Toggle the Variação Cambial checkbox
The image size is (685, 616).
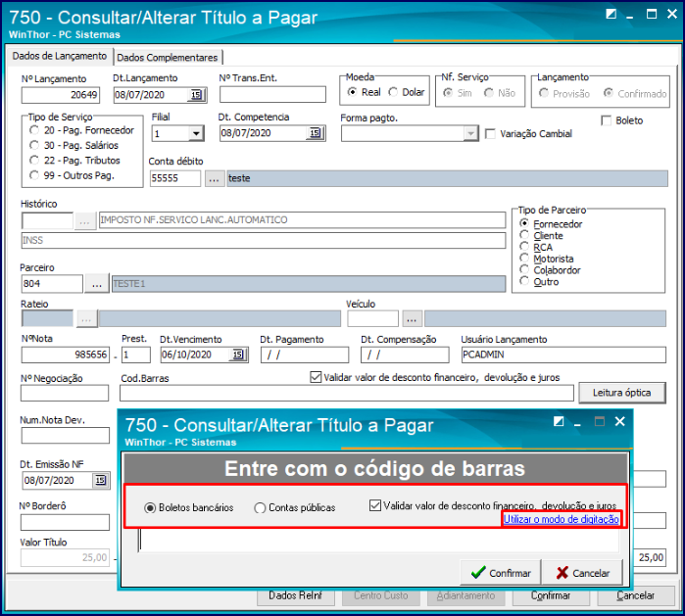(x=491, y=134)
